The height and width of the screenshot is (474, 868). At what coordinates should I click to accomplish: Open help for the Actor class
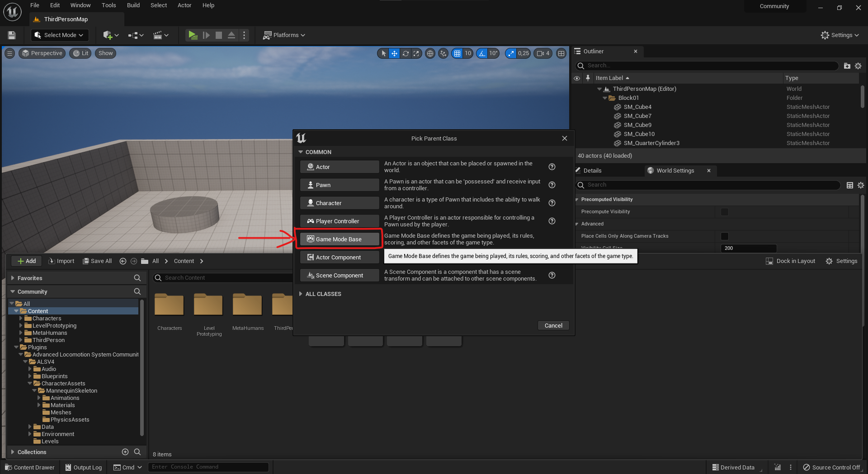[552, 167]
